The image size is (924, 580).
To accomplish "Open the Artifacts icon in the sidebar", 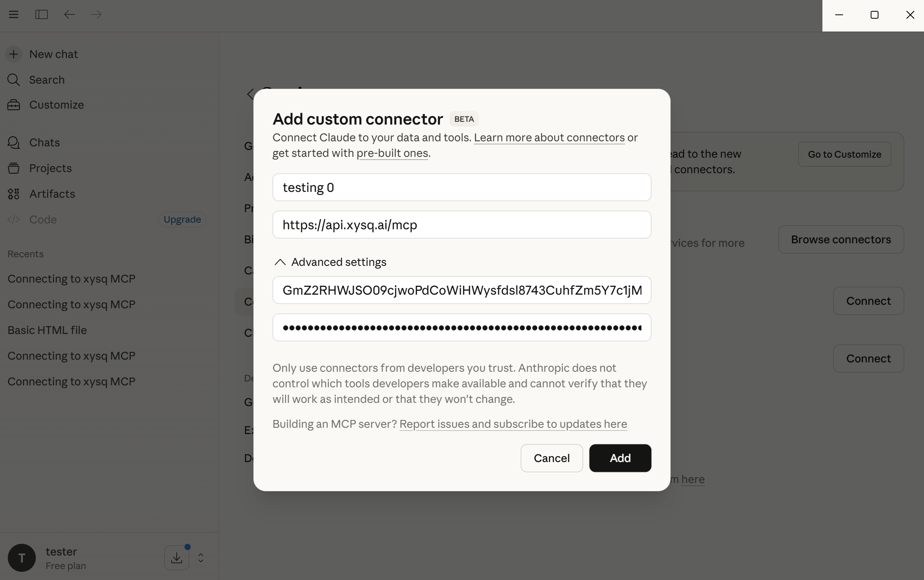I will 14,194.
